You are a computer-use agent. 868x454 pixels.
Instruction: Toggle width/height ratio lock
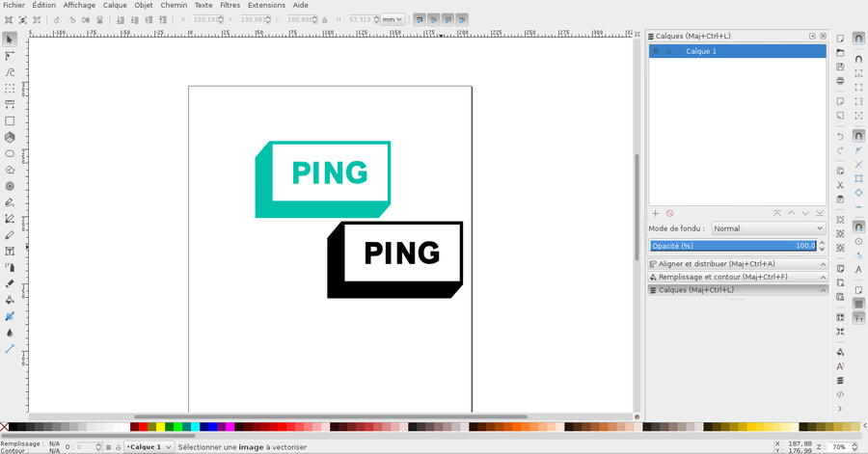[324, 19]
